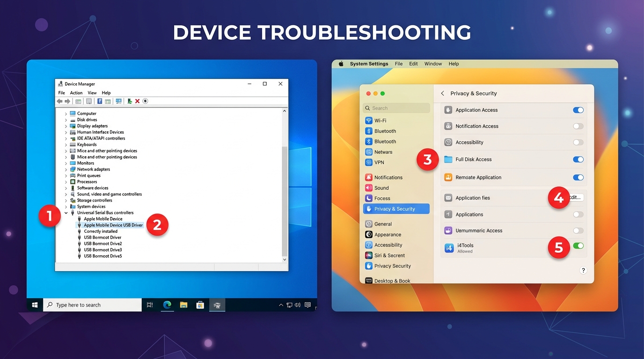Enable the Notification Access toggle

click(578, 126)
